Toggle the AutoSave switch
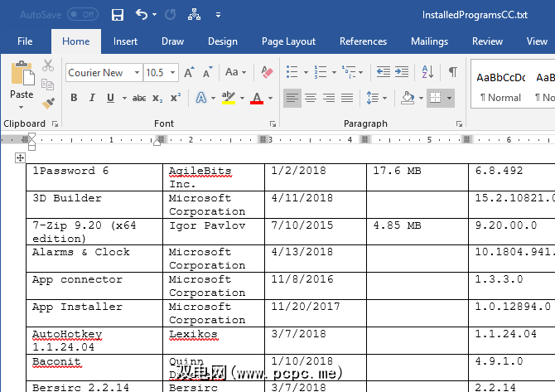Screen dimensions: 555x392 coord(83,15)
